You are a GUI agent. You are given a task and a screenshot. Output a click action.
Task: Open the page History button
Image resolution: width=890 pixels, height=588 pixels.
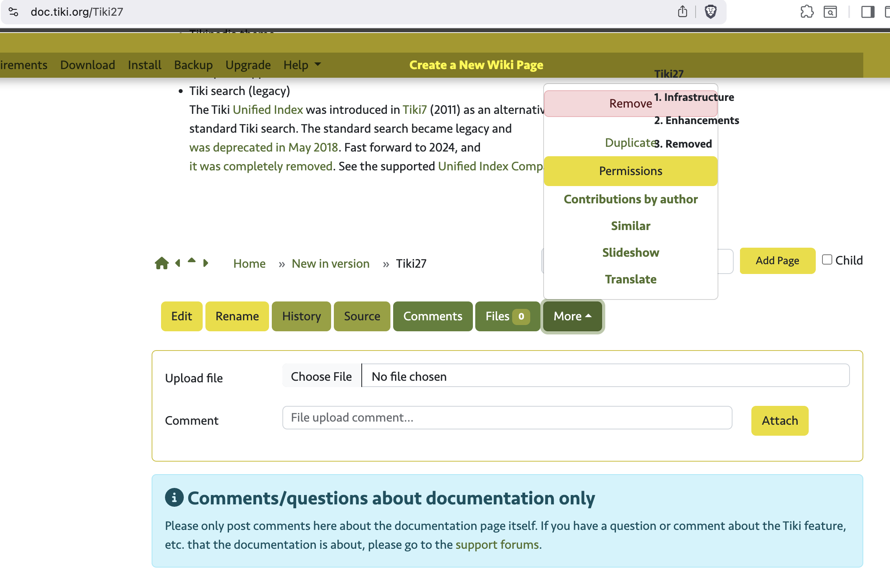pyautogui.click(x=302, y=316)
